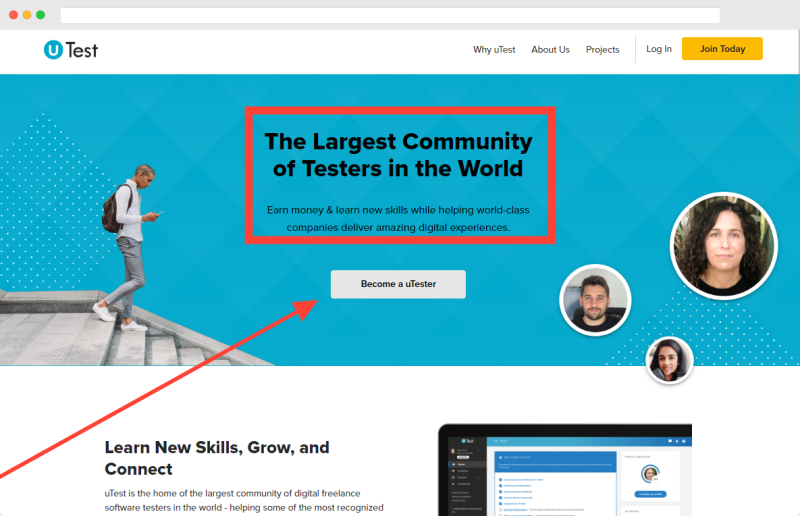Click the yellow macOS minimize window button

pos(27,15)
